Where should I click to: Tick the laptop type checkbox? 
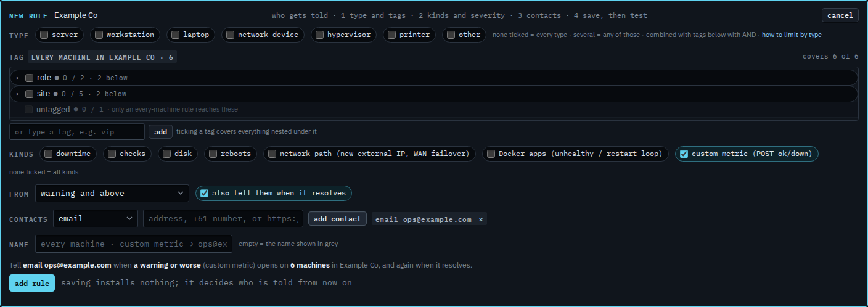[x=176, y=35]
